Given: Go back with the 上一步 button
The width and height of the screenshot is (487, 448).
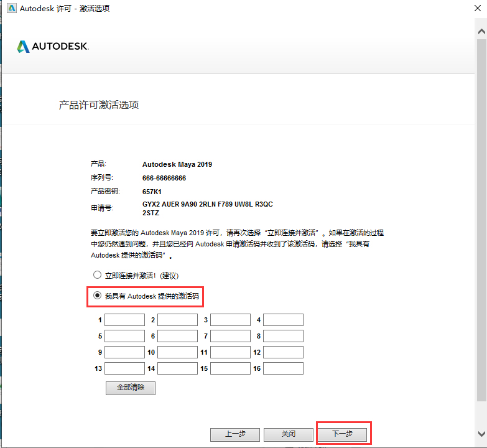Looking at the screenshot, I should [x=235, y=434].
